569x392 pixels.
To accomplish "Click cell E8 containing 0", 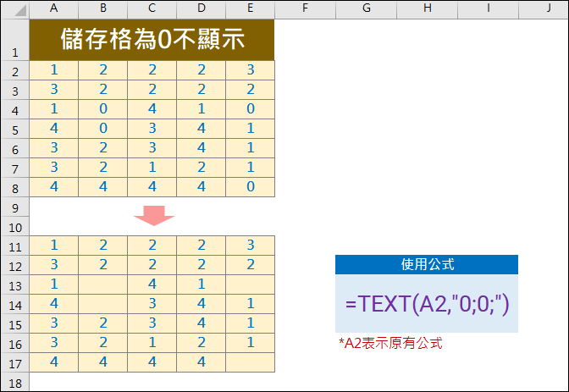I will (x=250, y=187).
